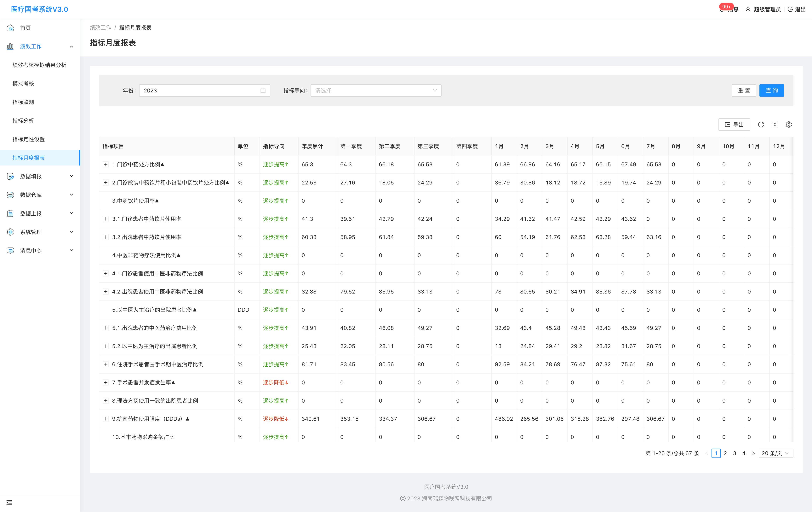The height and width of the screenshot is (512, 812).
Task: Click the 年份 input field showing 2023
Action: [199, 90]
